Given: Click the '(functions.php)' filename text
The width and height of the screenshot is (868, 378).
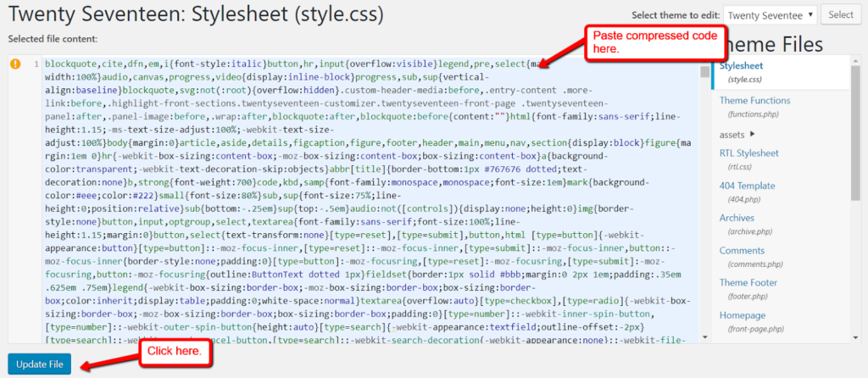Looking at the screenshot, I should coord(754,114).
